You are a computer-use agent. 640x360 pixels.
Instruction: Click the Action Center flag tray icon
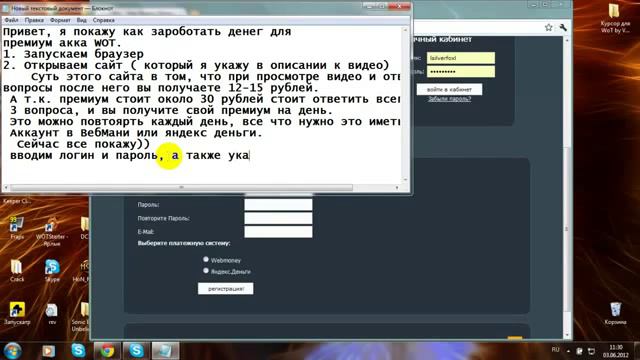[x=579, y=351]
